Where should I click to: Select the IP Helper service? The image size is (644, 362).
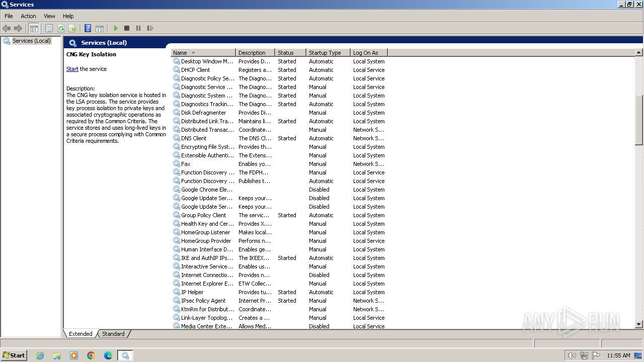coord(279,292)
